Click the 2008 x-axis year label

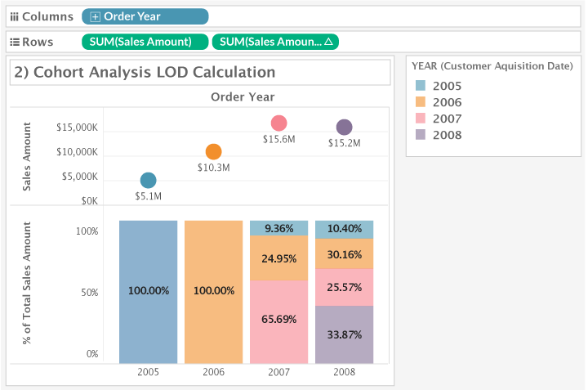(x=345, y=372)
